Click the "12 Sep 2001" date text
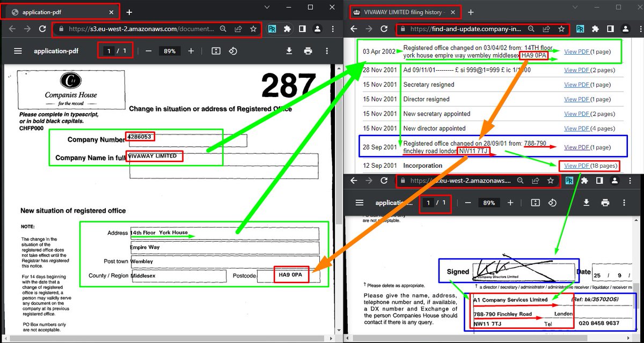The width and height of the screenshot is (644, 343). (x=380, y=166)
